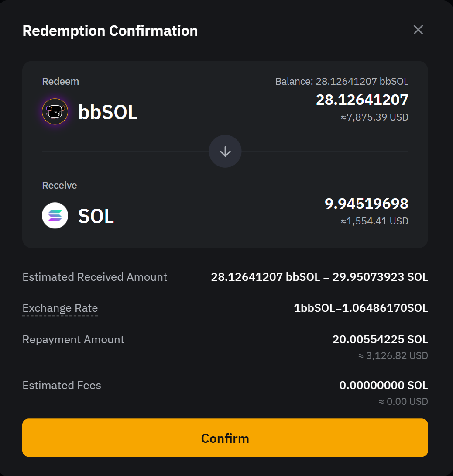Select the receive amount 9.94519698
This screenshot has width=453, height=476.
tap(366, 204)
